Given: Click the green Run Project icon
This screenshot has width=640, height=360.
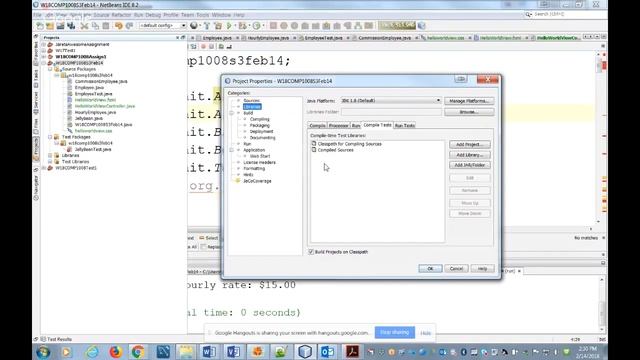Looking at the screenshot, I should (229, 26).
